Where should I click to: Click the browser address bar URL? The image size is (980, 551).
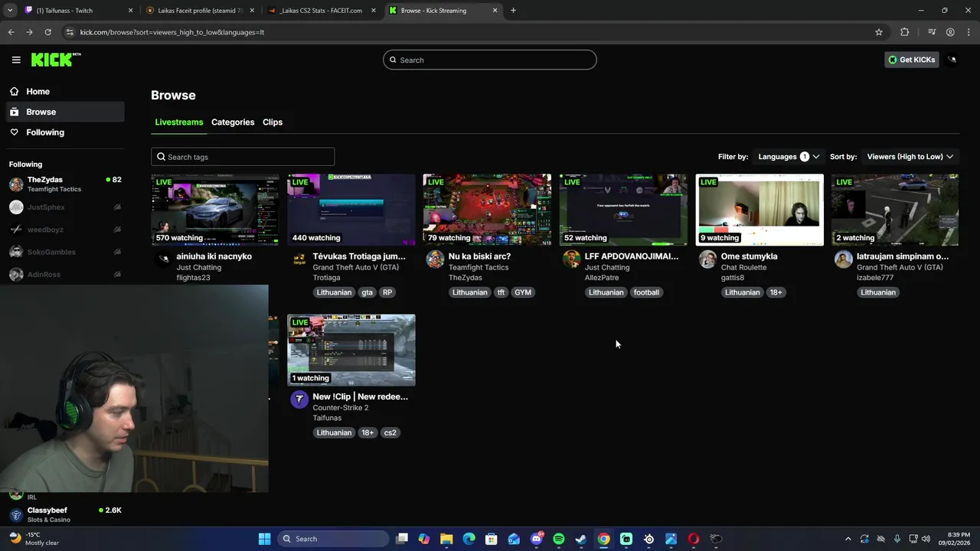click(172, 32)
